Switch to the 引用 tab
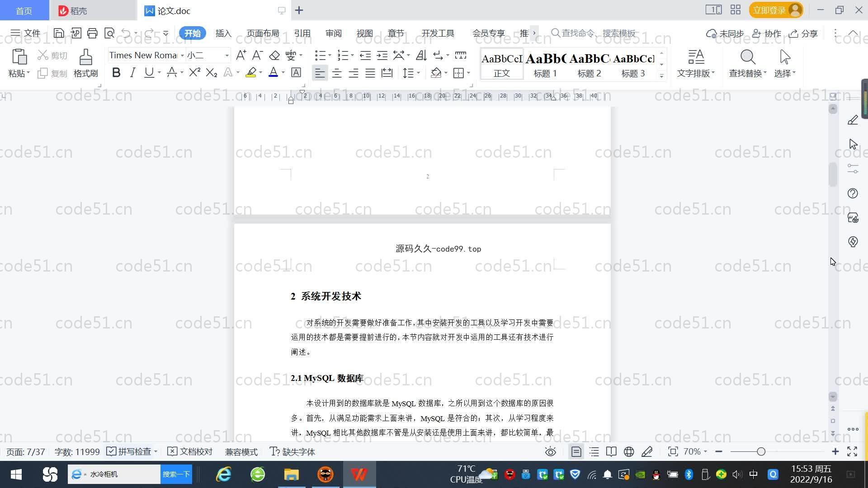The width and height of the screenshot is (868, 488). (302, 33)
